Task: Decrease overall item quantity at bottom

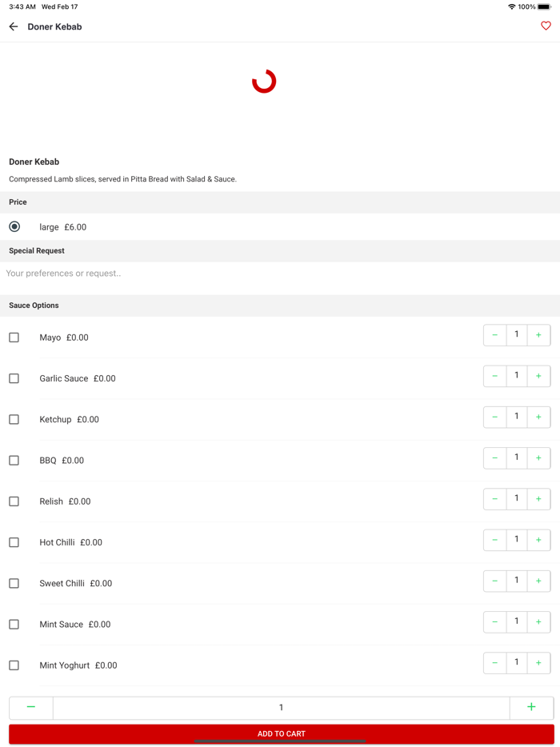Action: pos(31,707)
